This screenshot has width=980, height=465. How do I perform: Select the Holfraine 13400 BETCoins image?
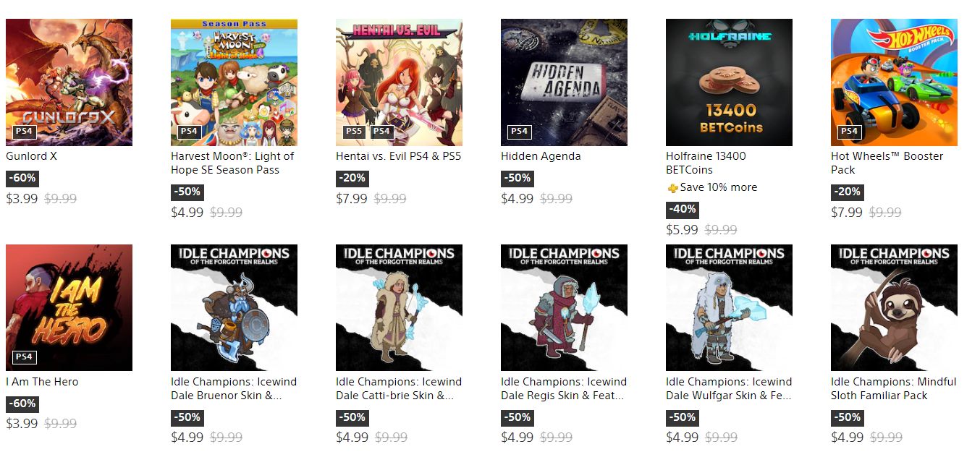coord(729,82)
